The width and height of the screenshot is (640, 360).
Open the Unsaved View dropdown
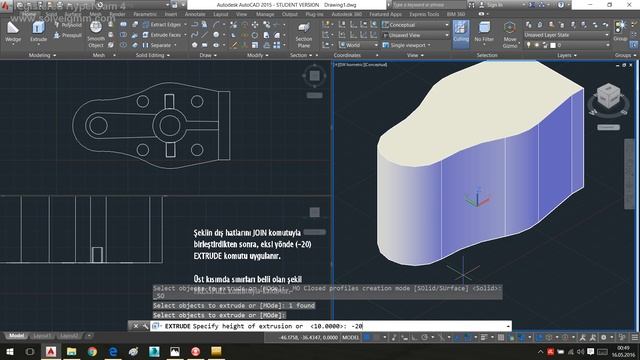[415, 35]
